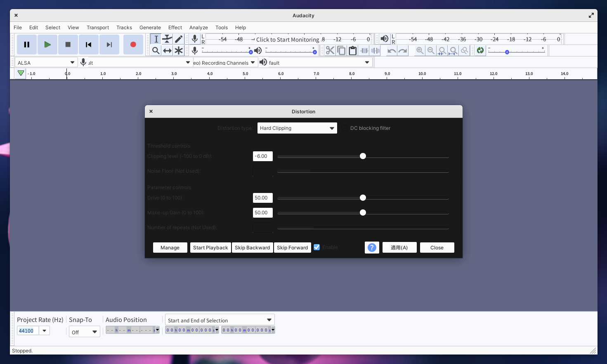Click the Trim audio outside selection icon

[364, 50]
